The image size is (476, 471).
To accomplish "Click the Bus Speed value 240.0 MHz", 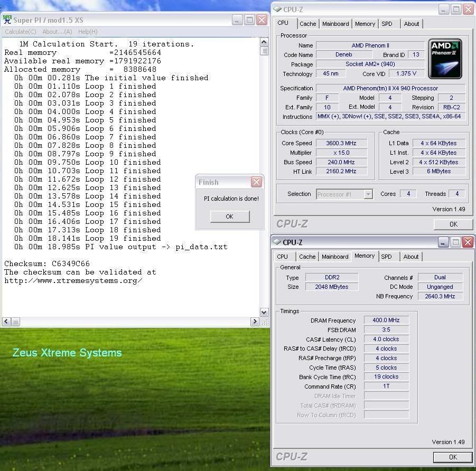I will point(341,162).
